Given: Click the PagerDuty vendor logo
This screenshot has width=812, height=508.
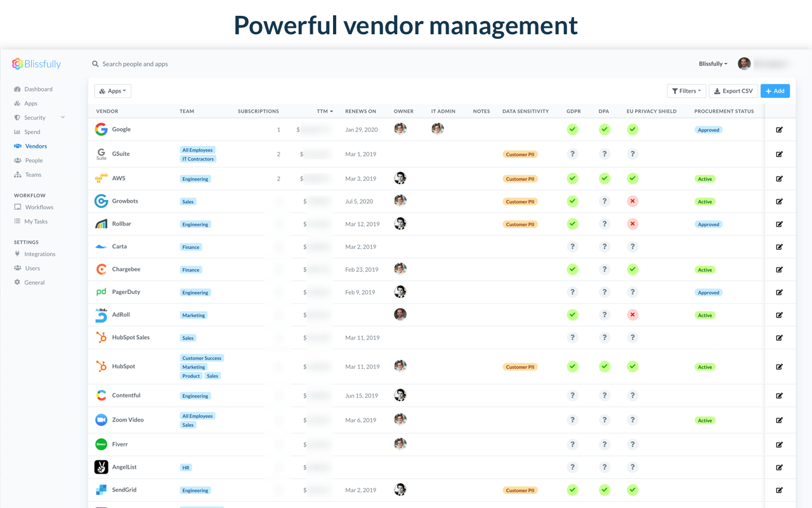Looking at the screenshot, I should (101, 292).
